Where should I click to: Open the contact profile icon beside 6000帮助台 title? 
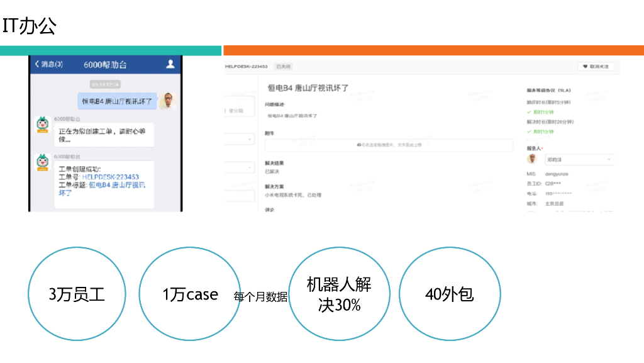(170, 64)
